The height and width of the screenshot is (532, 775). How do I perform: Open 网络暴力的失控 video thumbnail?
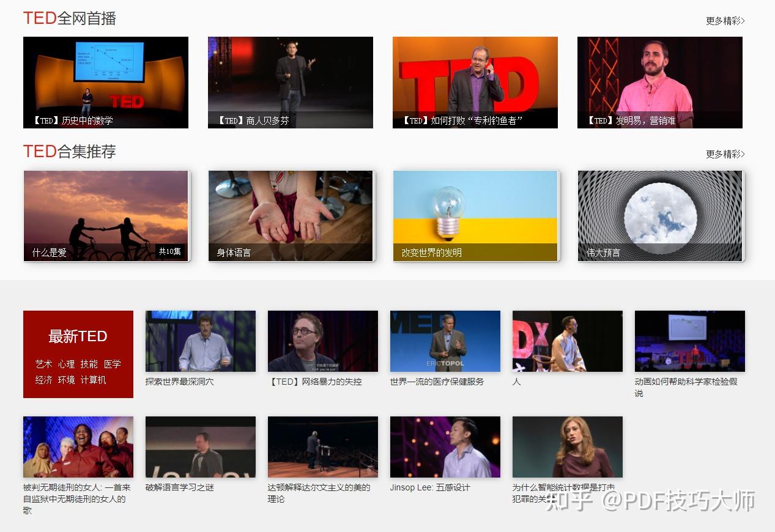coord(323,341)
